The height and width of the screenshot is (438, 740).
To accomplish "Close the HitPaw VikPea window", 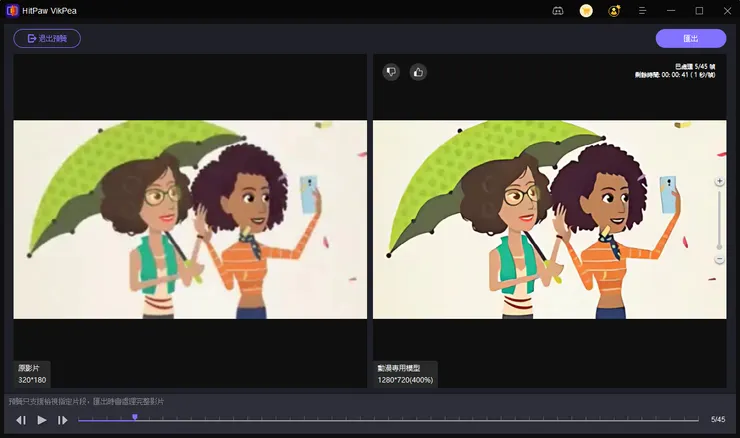I will pos(727,10).
